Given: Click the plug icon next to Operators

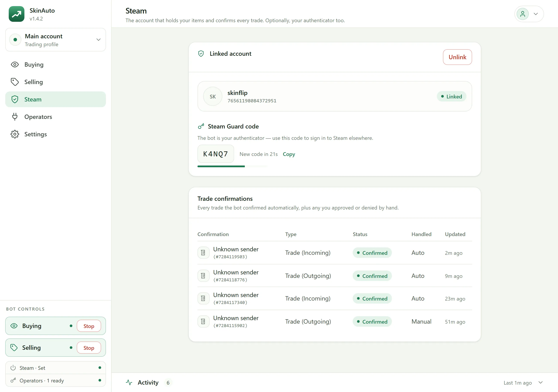Looking at the screenshot, I should tap(15, 117).
